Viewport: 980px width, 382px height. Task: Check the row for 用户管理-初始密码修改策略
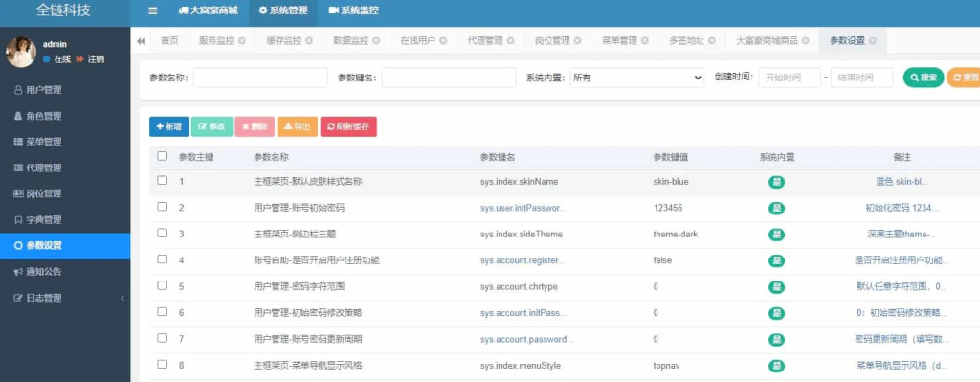(162, 311)
